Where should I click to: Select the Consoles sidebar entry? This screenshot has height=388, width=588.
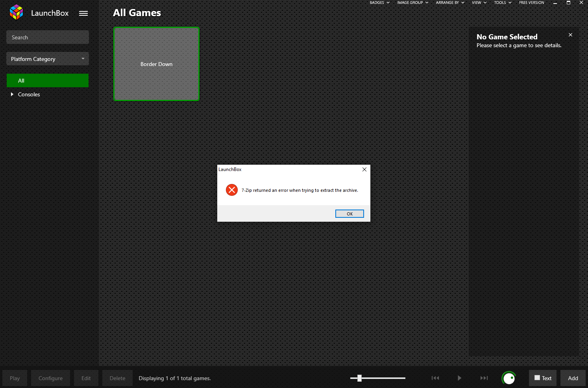(29, 94)
